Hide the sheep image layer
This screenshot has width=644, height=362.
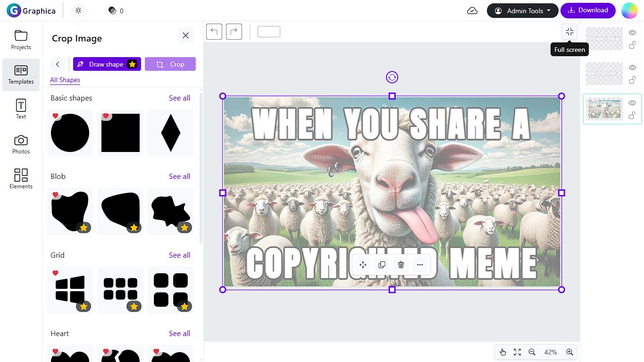(633, 103)
